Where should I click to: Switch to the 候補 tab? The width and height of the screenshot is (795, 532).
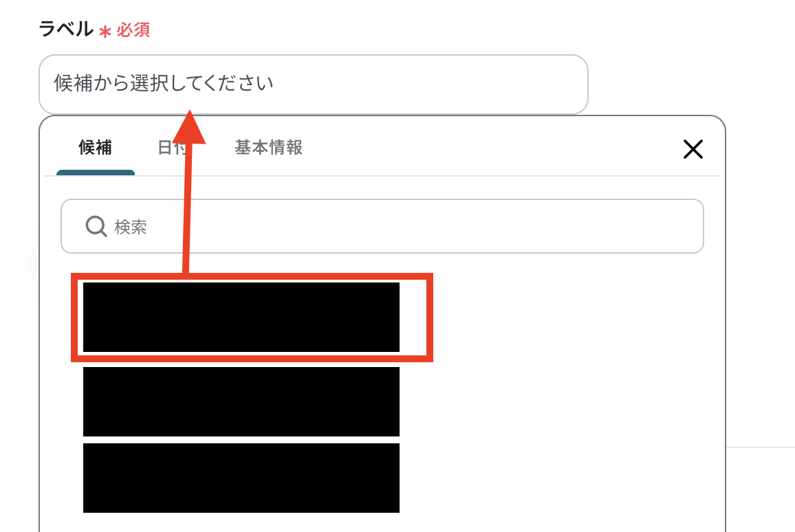pos(96,148)
